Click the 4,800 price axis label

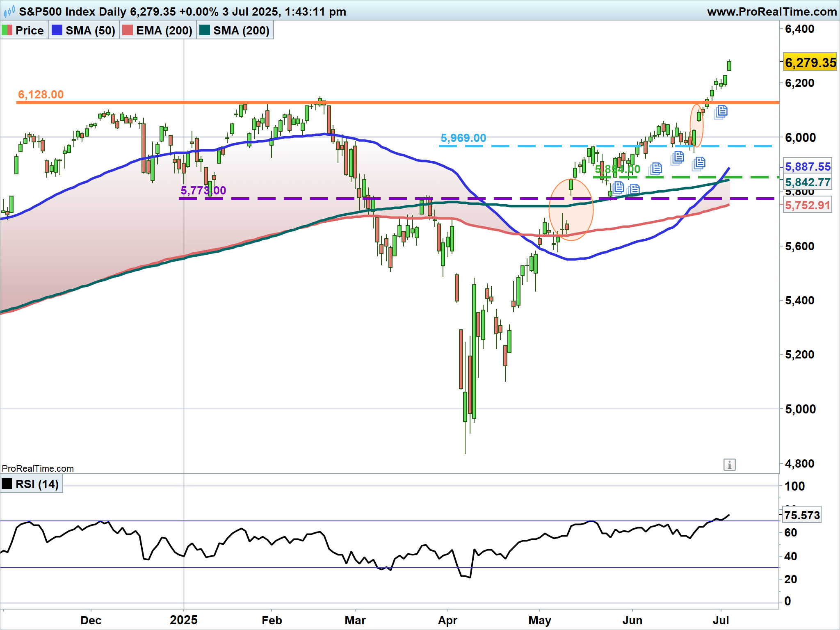(799, 463)
